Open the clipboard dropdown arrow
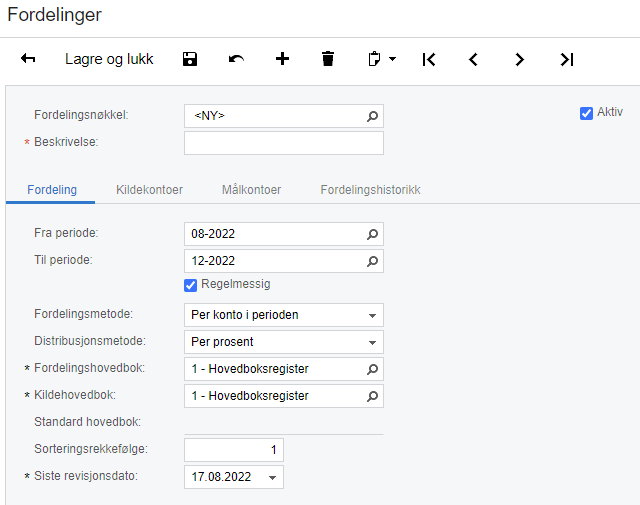Screen dimensions: 640x505 [393, 59]
